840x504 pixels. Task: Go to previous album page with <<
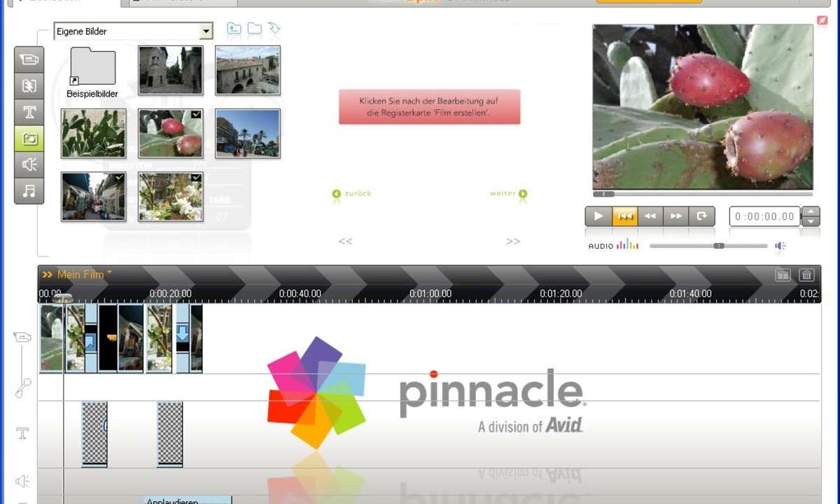coord(345,241)
